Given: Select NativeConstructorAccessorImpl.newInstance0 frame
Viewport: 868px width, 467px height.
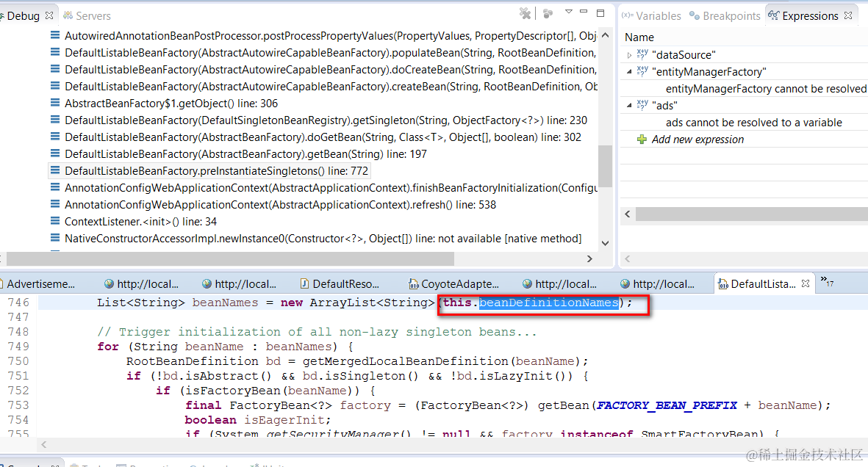Looking at the screenshot, I should coord(323,239).
